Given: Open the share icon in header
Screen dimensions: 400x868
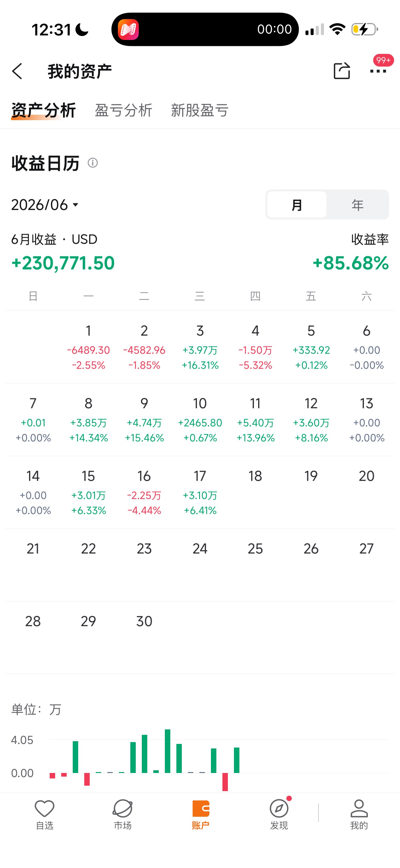Looking at the screenshot, I should pos(341,71).
